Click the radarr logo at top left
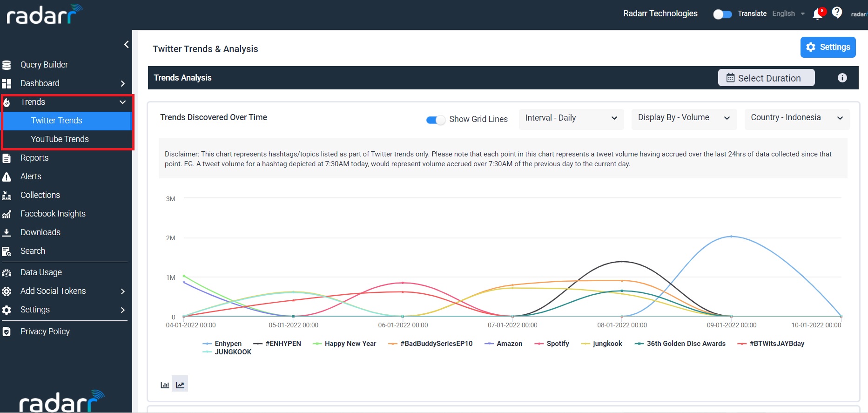868x413 pixels. 44,14
